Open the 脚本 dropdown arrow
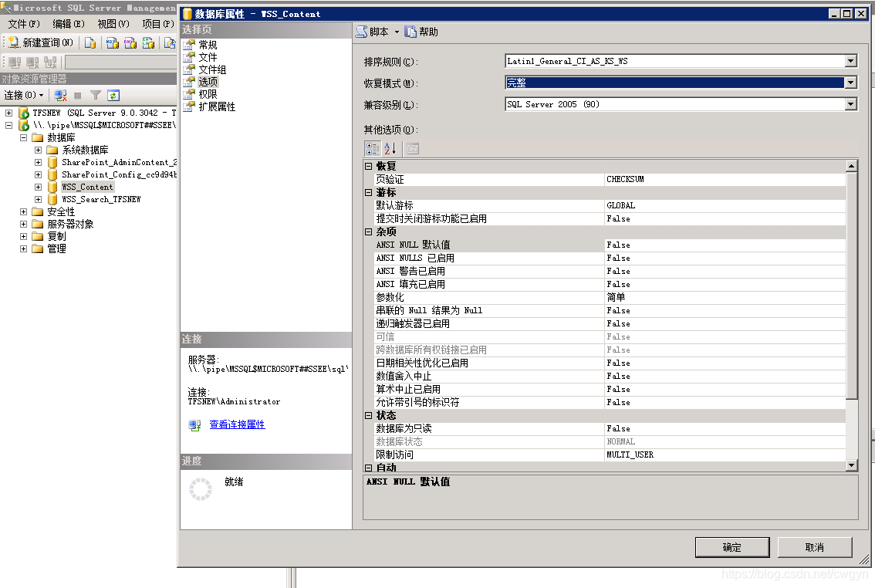The height and width of the screenshot is (588, 875). tap(397, 32)
